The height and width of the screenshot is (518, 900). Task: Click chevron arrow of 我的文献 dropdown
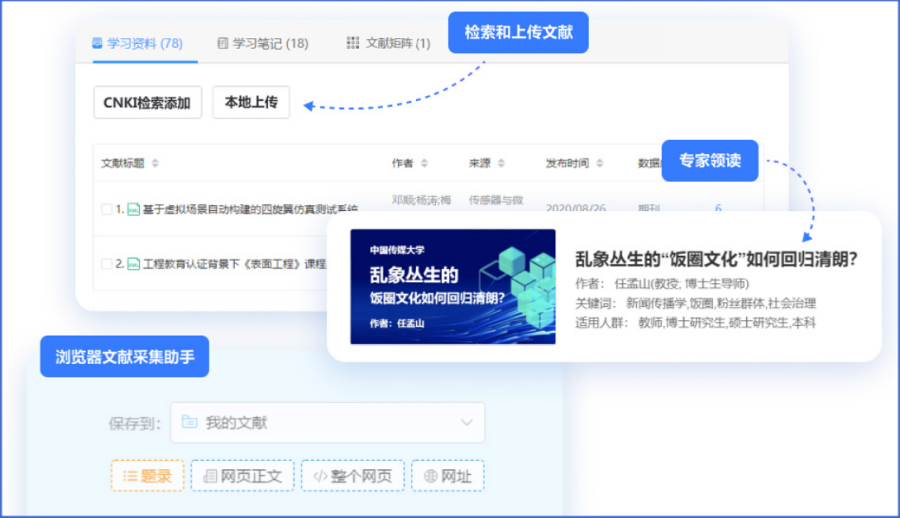tap(467, 423)
